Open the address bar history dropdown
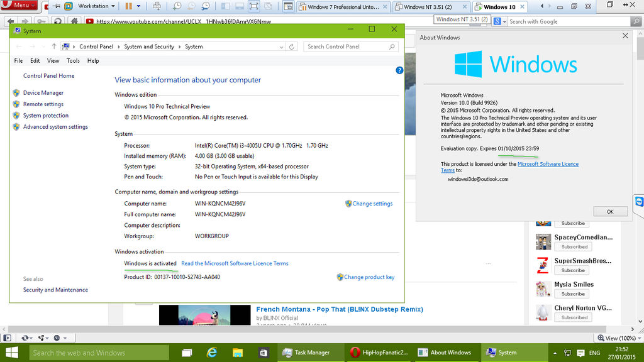 tap(487, 21)
